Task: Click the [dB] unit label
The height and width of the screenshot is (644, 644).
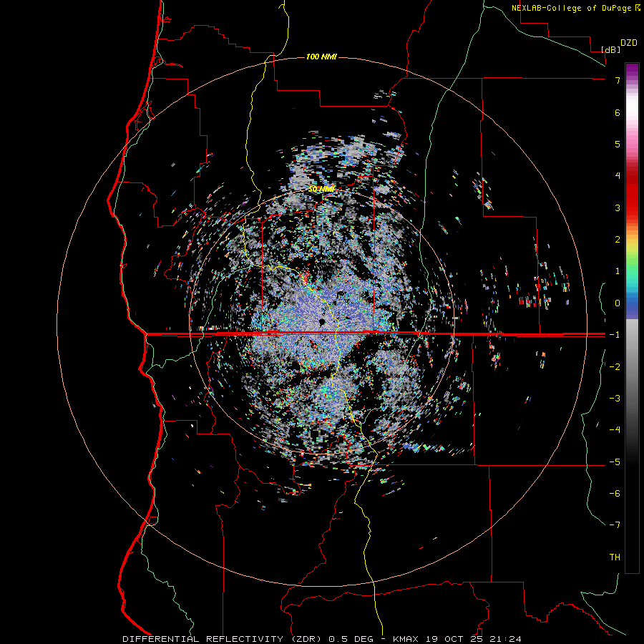Action: (x=610, y=49)
